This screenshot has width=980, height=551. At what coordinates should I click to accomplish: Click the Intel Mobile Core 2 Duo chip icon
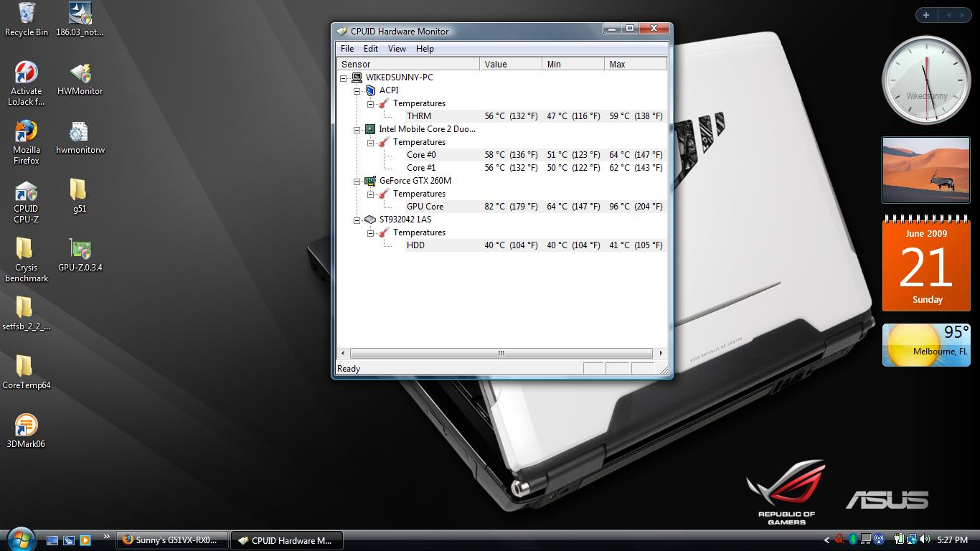370,129
